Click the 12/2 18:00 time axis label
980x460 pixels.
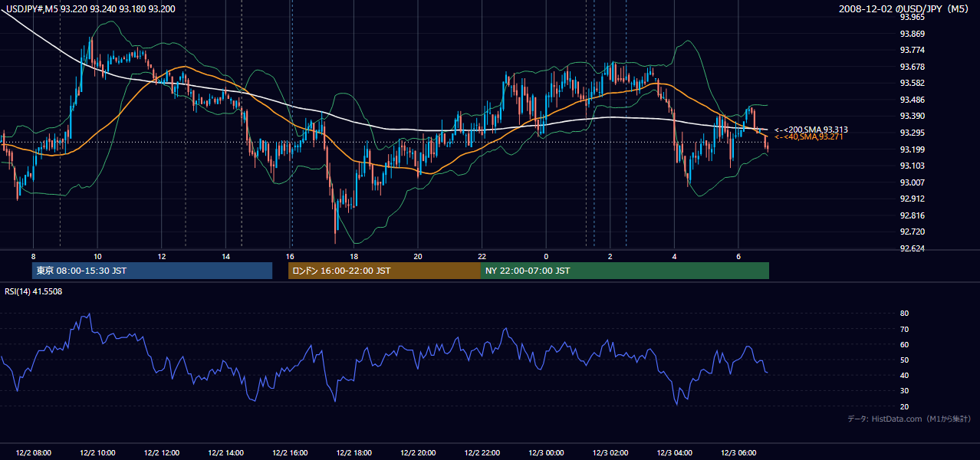pos(354,453)
